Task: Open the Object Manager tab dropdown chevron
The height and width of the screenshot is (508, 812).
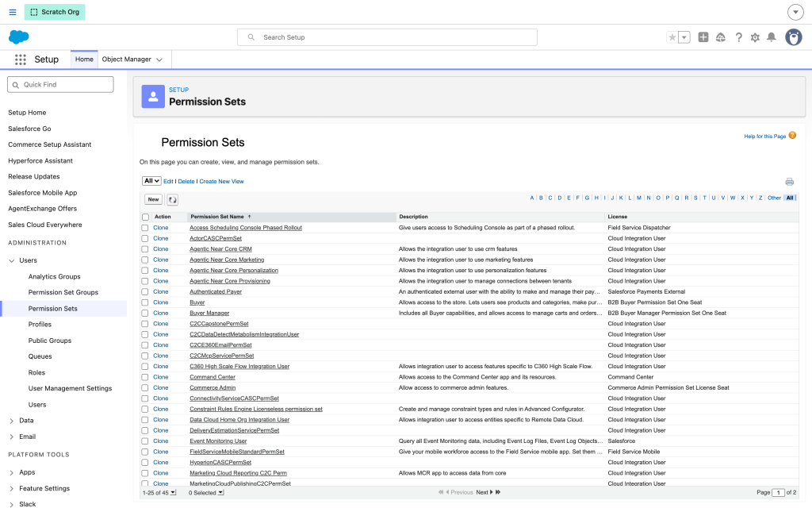Action: click(159, 60)
